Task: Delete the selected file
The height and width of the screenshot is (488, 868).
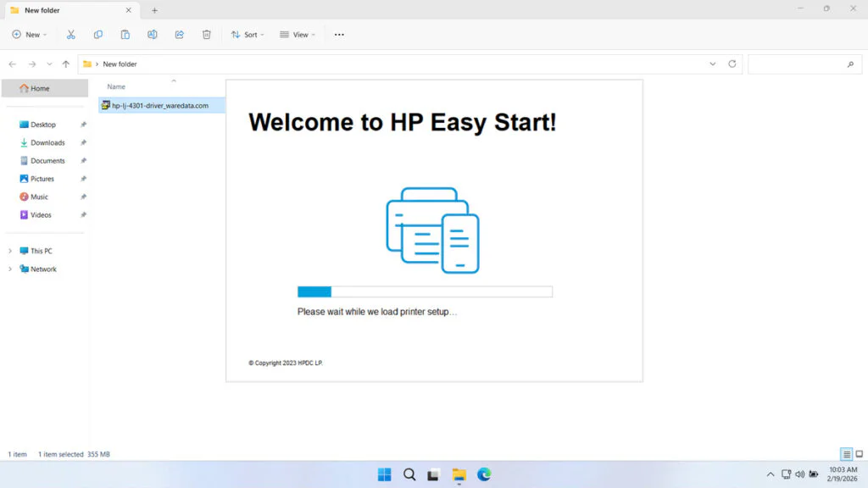Action: pyautogui.click(x=206, y=34)
